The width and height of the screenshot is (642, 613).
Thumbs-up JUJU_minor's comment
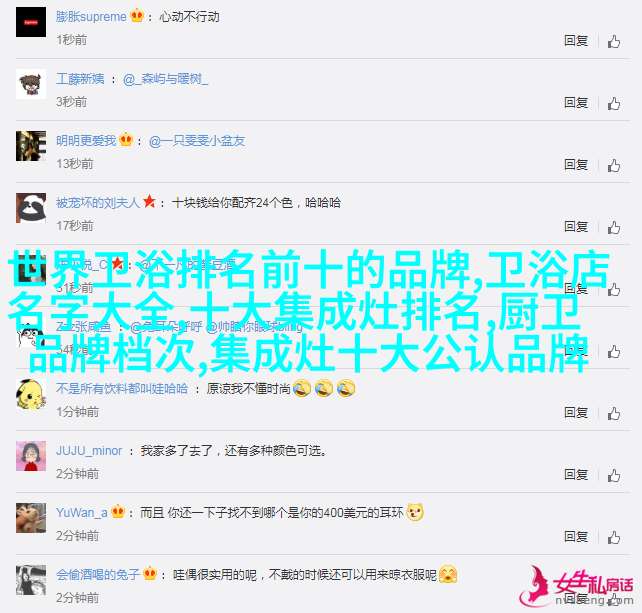[x=613, y=475]
